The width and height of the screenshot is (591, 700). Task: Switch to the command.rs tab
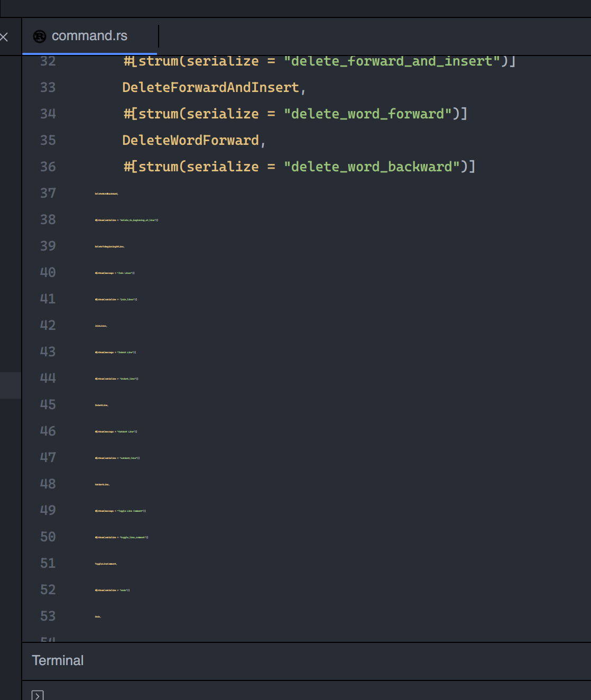(x=90, y=36)
